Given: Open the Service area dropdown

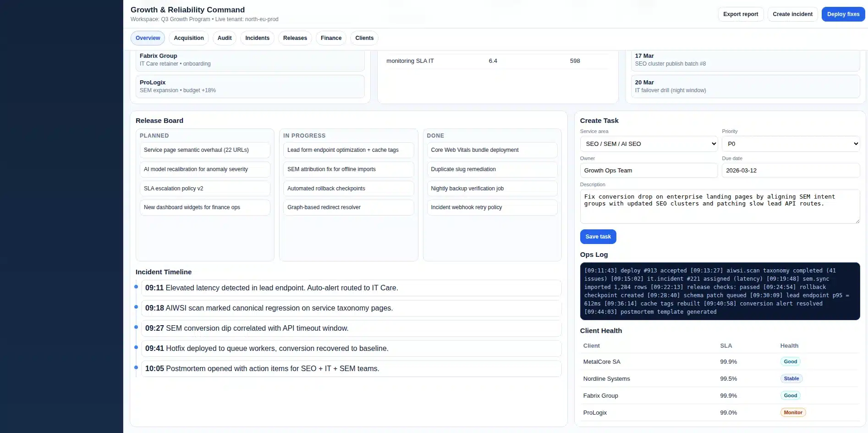Looking at the screenshot, I should 649,144.
